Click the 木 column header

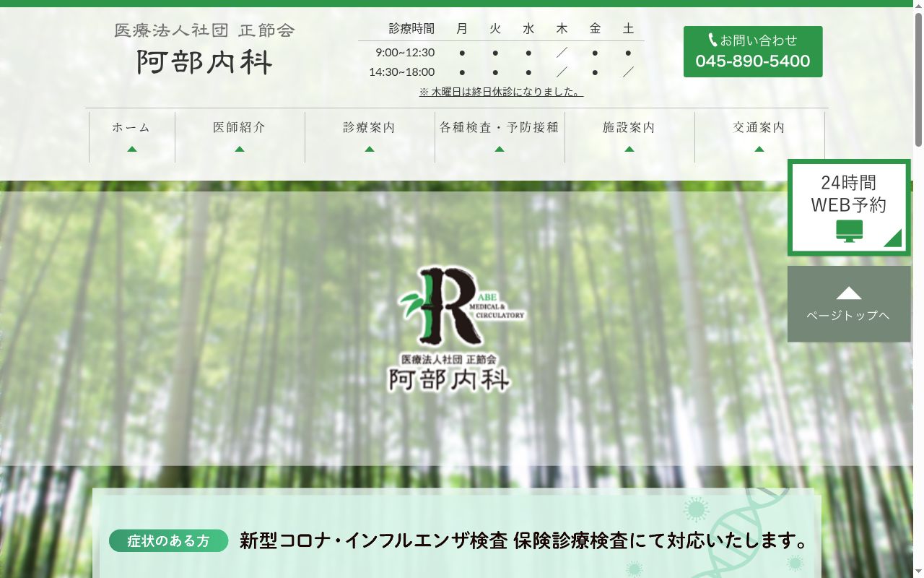coord(562,29)
